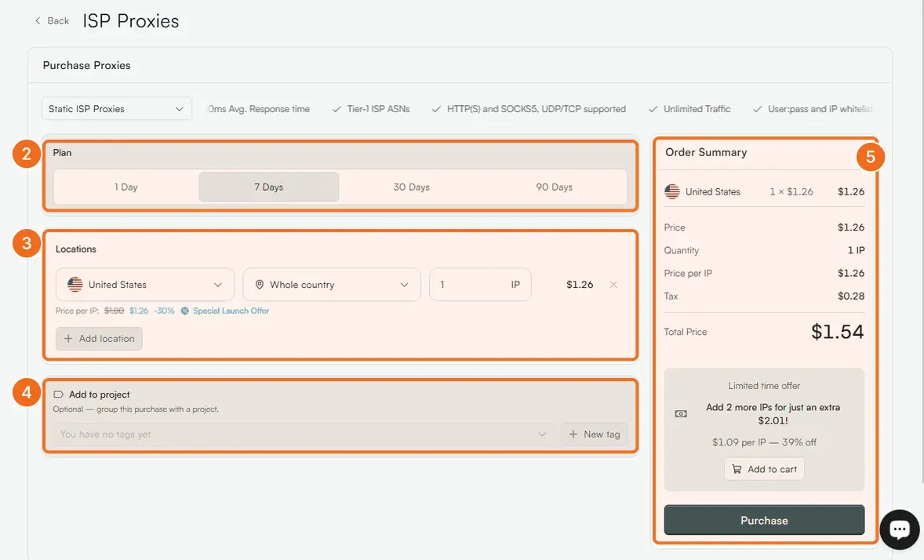Screen dimensions: 924x560
Task: Click the US flag in Order Summary
Action: coord(671,191)
